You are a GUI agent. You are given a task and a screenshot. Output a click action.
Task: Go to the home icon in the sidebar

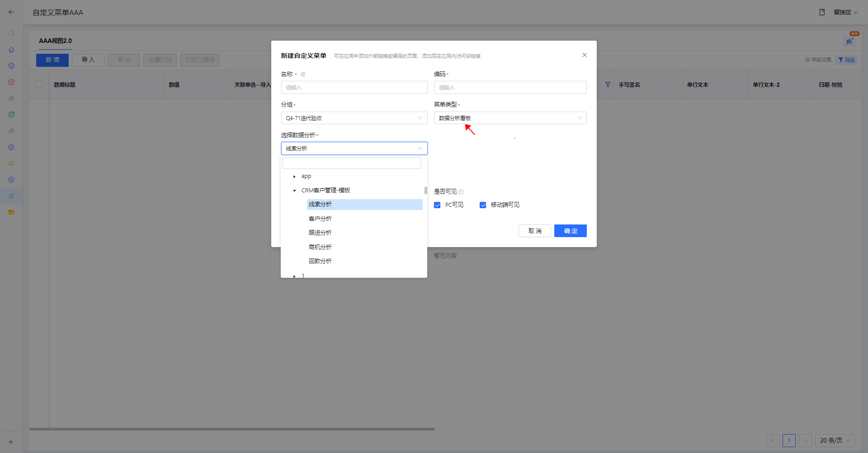[11, 50]
